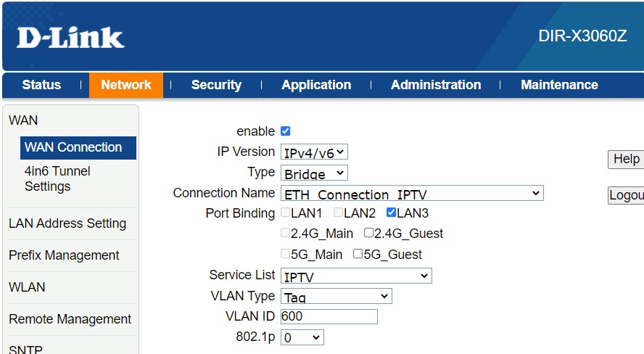
Task: Click the Help button
Action: click(625, 159)
